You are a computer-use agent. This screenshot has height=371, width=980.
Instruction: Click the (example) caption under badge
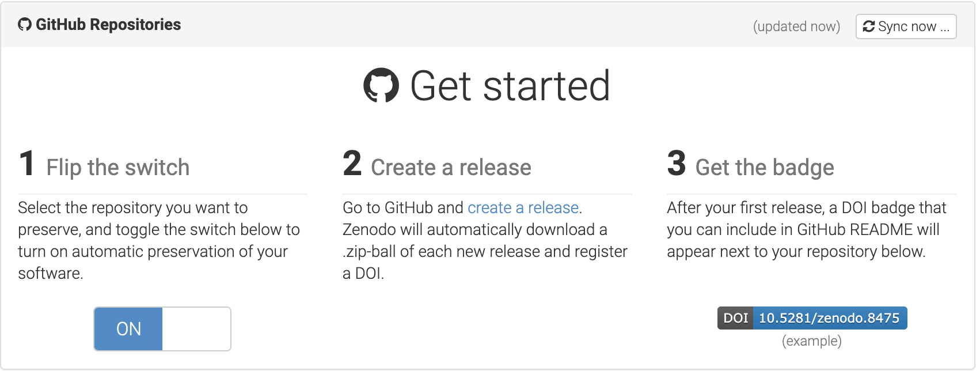pos(812,341)
